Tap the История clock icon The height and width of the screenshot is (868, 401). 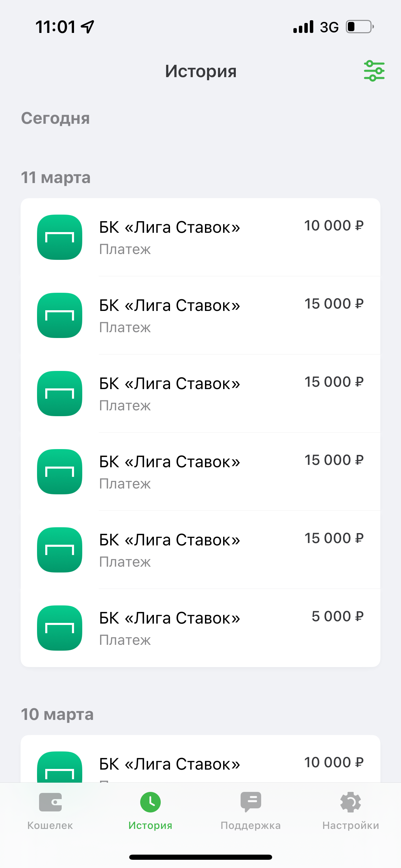[150, 802]
